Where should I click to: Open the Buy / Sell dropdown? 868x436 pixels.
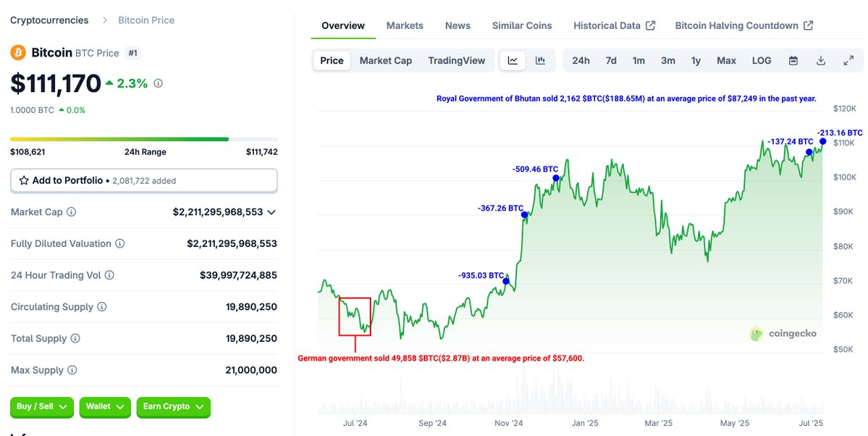(41, 406)
